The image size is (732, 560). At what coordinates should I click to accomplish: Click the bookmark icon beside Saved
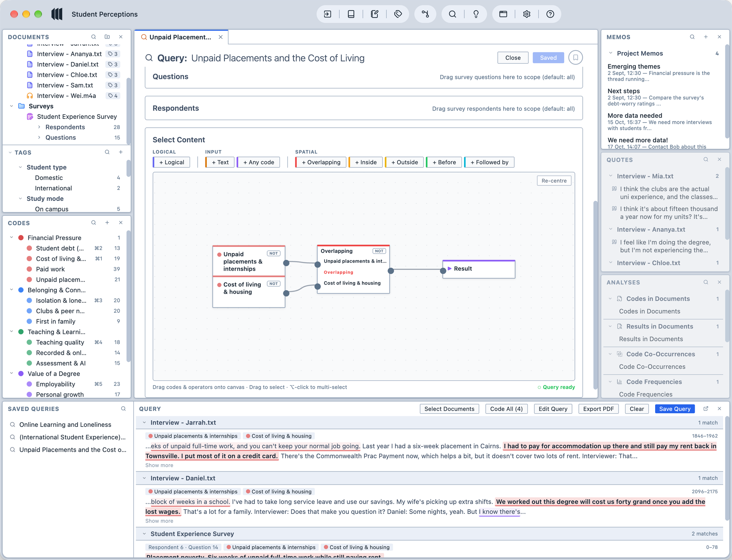pos(575,58)
